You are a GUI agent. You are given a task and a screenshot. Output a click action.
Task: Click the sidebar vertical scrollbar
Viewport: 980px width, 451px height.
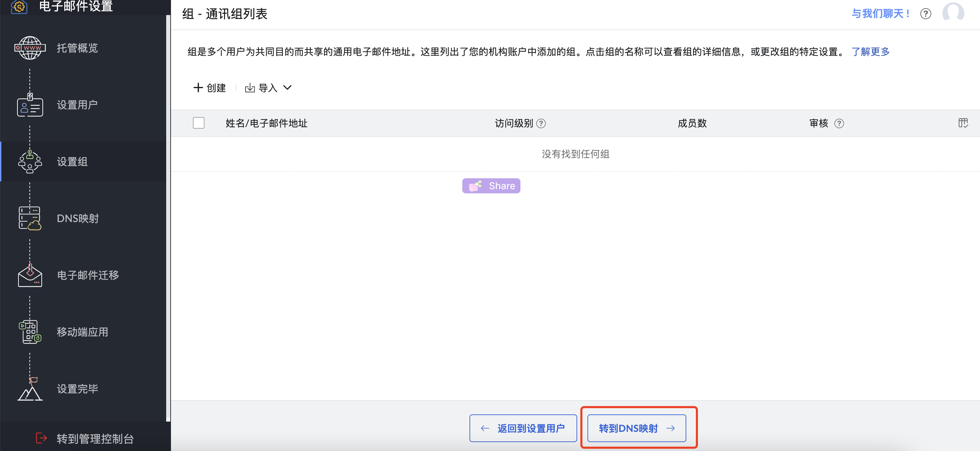pos(168,217)
